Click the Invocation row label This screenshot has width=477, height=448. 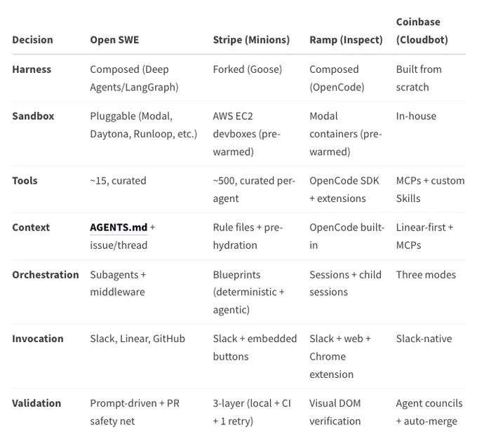tap(38, 339)
